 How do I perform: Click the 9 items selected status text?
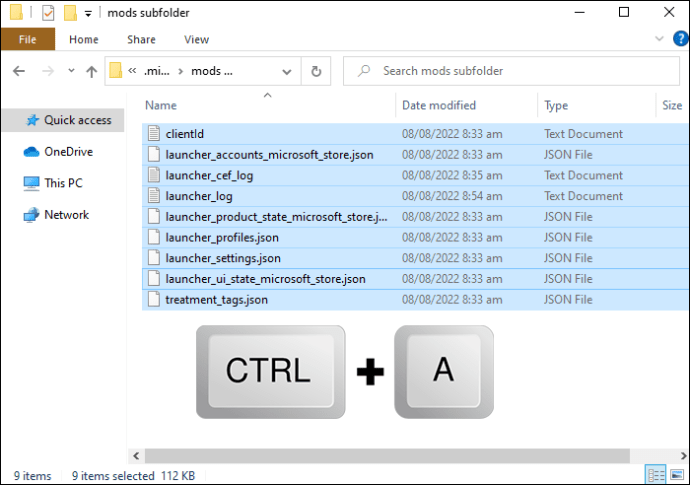(x=113, y=476)
